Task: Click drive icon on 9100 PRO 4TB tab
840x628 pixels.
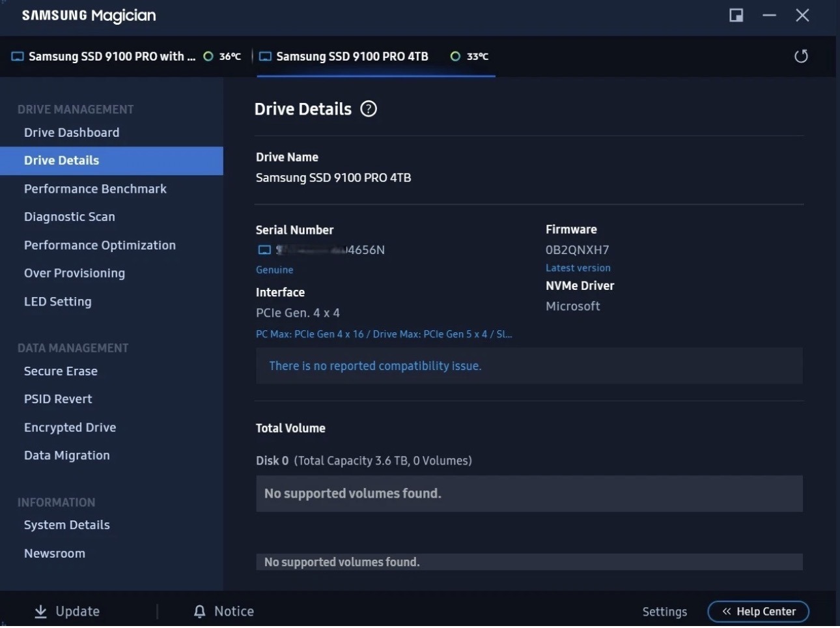Action: tap(265, 57)
